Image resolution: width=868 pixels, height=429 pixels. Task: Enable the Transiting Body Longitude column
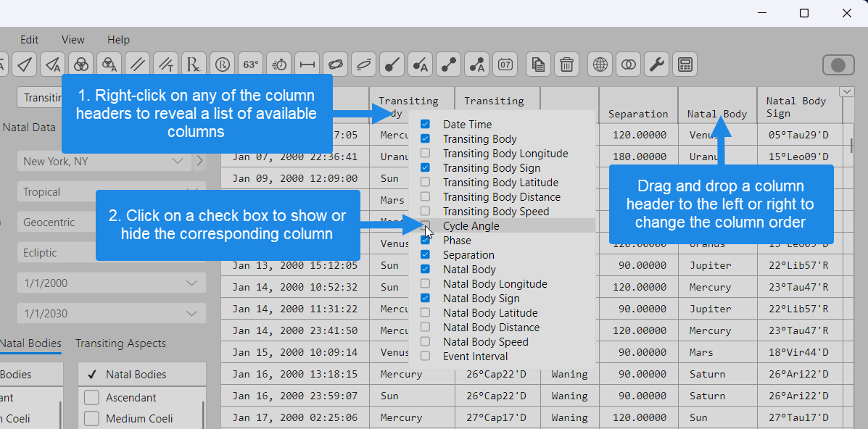(425, 153)
